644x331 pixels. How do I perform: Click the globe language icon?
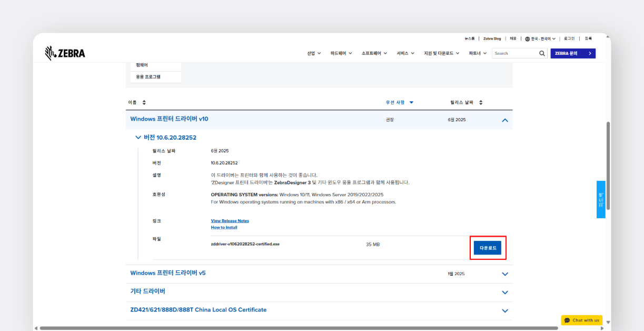pyautogui.click(x=527, y=38)
